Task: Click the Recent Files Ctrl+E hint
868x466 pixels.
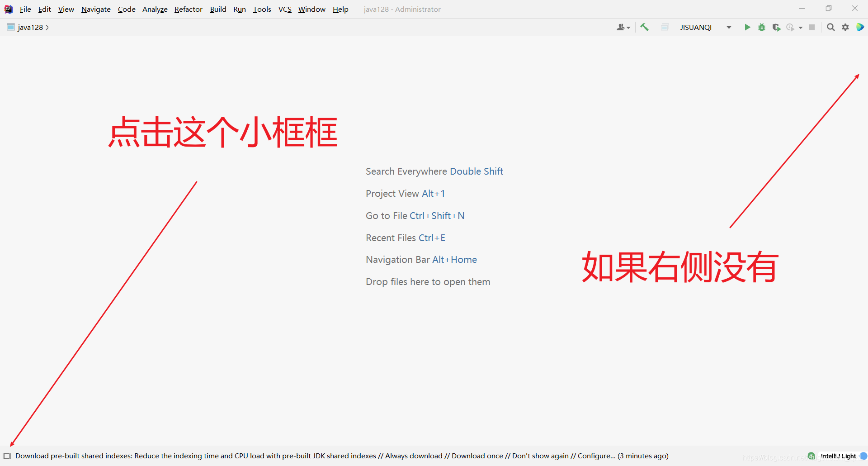Action: [x=406, y=238]
